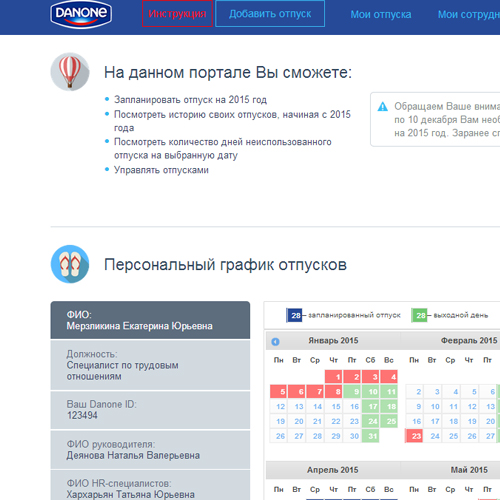Viewport: 500px width, 500px height.
Task: Open Мои сотрудники menu item
Action: [469, 14]
